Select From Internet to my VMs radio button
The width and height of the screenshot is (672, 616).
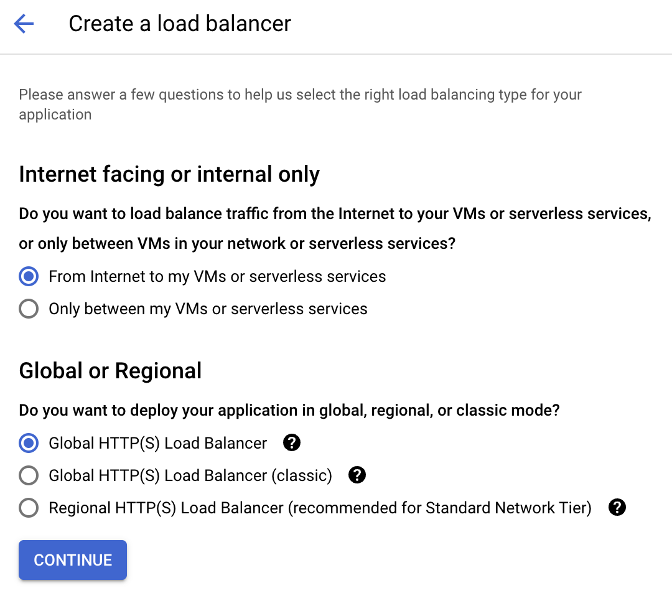(x=29, y=276)
